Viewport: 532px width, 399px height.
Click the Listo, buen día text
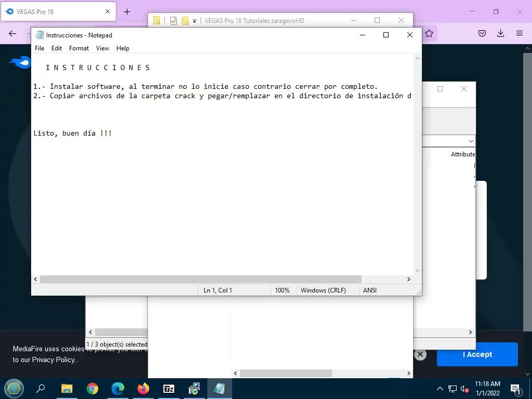pyautogui.click(x=73, y=133)
